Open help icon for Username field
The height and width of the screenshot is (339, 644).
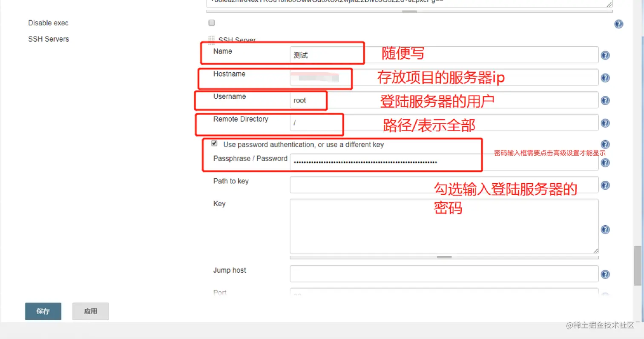point(605,100)
